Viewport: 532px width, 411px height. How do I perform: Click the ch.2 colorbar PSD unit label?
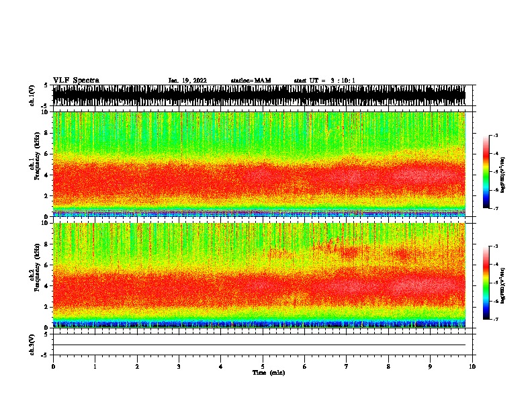pos(502,285)
